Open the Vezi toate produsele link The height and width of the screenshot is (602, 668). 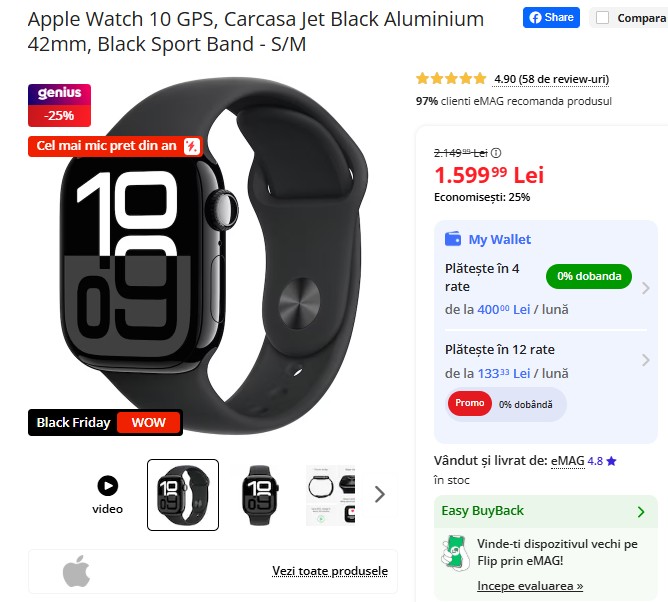[x=330, y=570]
